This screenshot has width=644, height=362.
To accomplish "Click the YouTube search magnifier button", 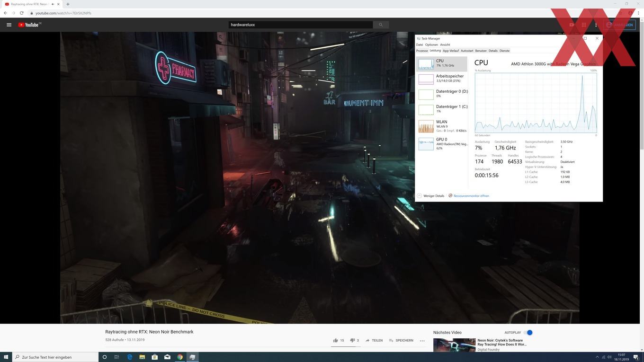I will pos(381,25).
